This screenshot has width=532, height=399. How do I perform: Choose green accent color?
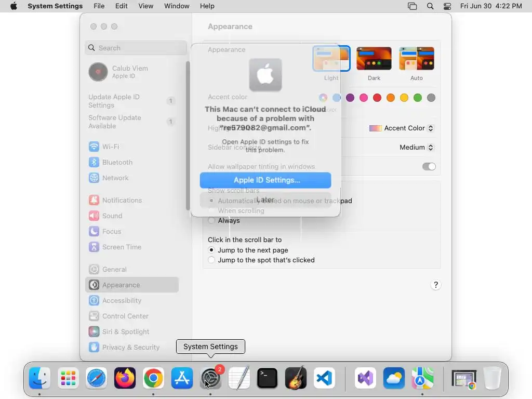(418, 98)
